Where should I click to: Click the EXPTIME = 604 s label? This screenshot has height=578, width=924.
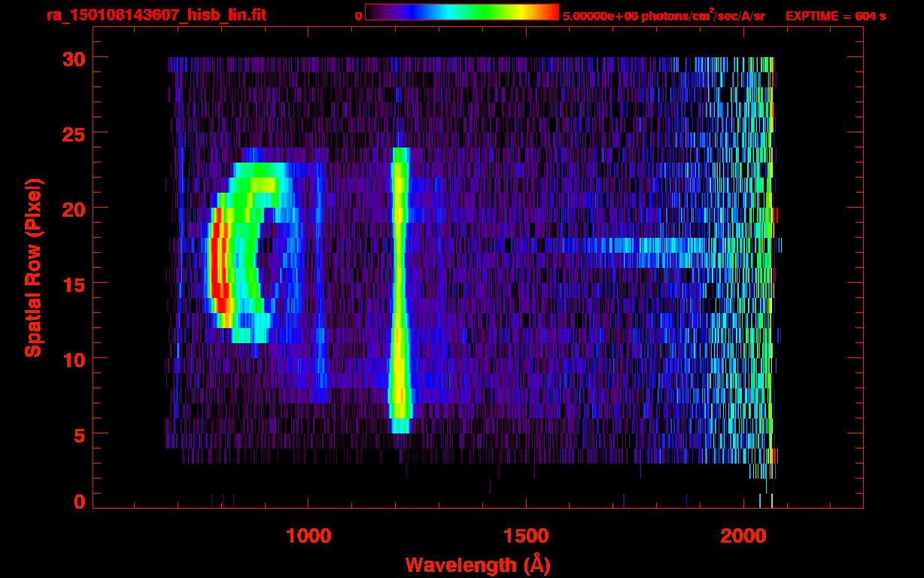point(835,16)
